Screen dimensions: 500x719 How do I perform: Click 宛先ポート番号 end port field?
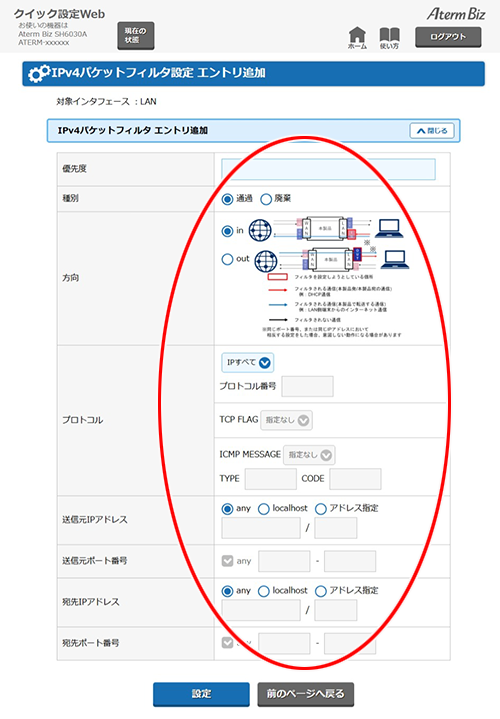coord(350,643)
